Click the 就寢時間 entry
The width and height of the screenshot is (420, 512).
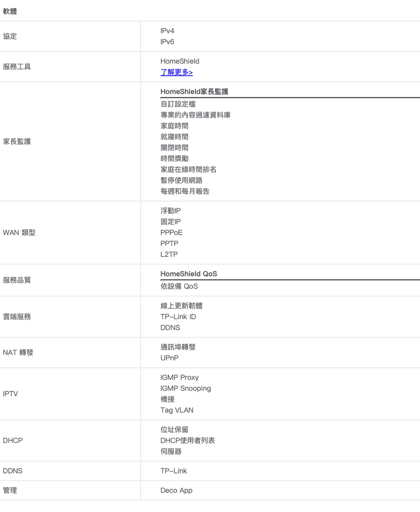(174, 137)
